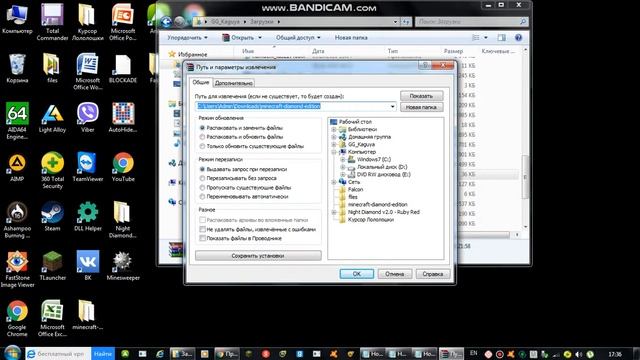Screen dimensions: 640x360
Task: Expand Домашняя группа tree node
Action: coord(334,137)
